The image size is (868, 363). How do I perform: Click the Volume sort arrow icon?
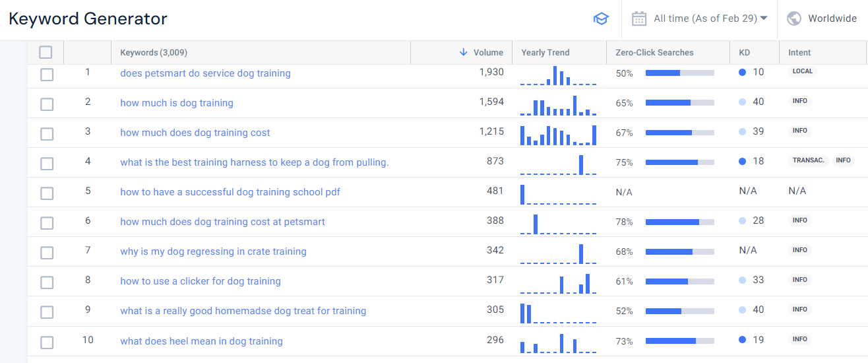point(463,53)
